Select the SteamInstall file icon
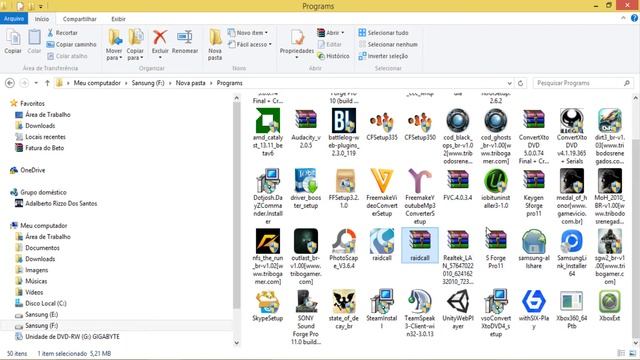Image resolution: width=640 pixels, height=360 pixels. pyautogui.click(x=382, y=302)
